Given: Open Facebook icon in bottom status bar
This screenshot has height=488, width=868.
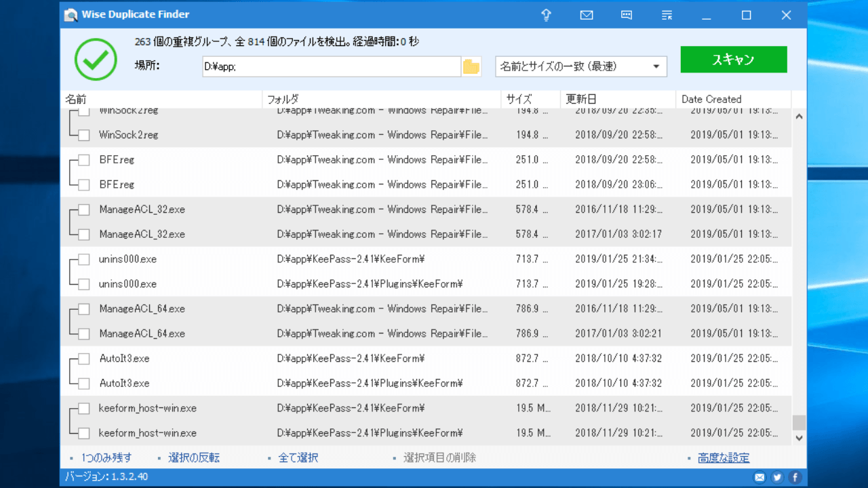Looking at the screenshot, I should click(795, 477).
